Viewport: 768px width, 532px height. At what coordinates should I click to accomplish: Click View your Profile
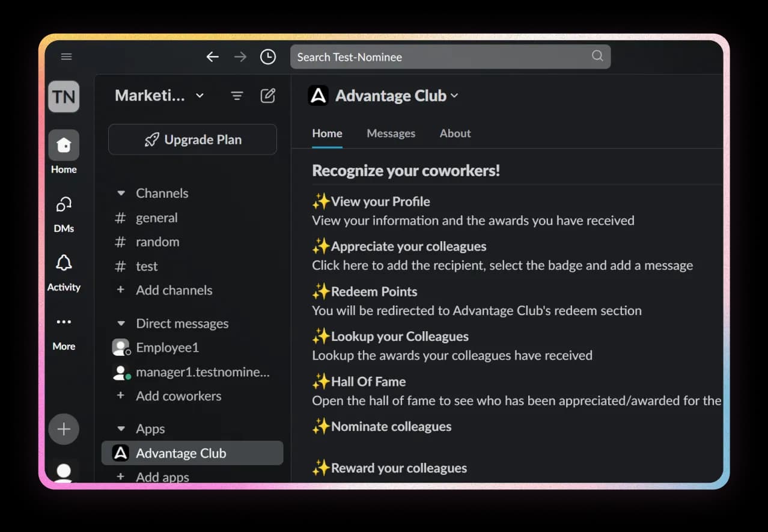point(380,201)
